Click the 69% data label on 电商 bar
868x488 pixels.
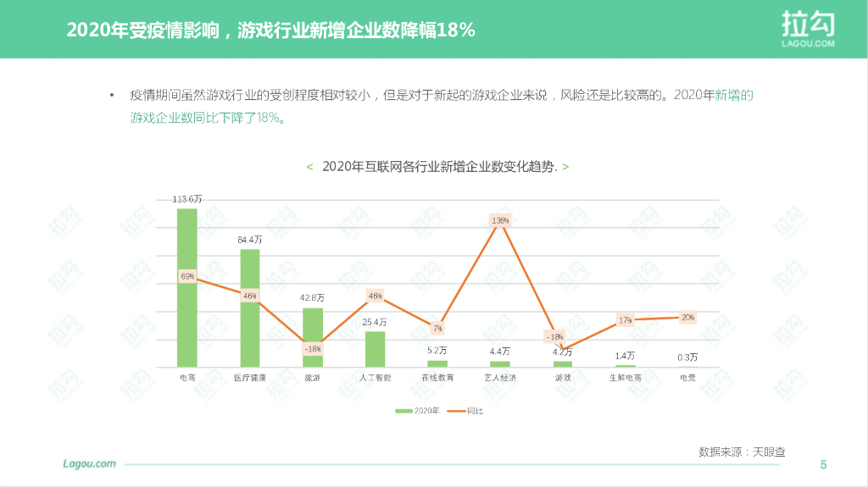186,276
